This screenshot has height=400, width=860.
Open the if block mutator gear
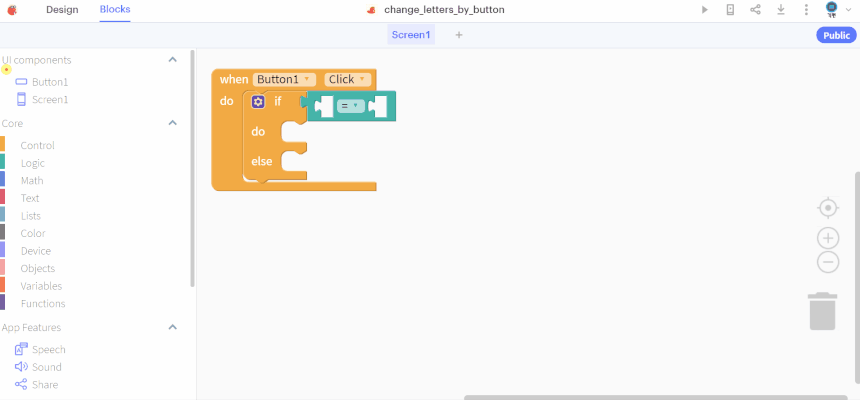coord(258,102)
